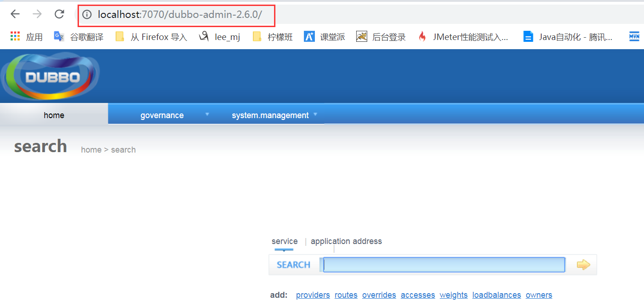
Task: Click the browser address bar URL
Action: click(179, 15)
